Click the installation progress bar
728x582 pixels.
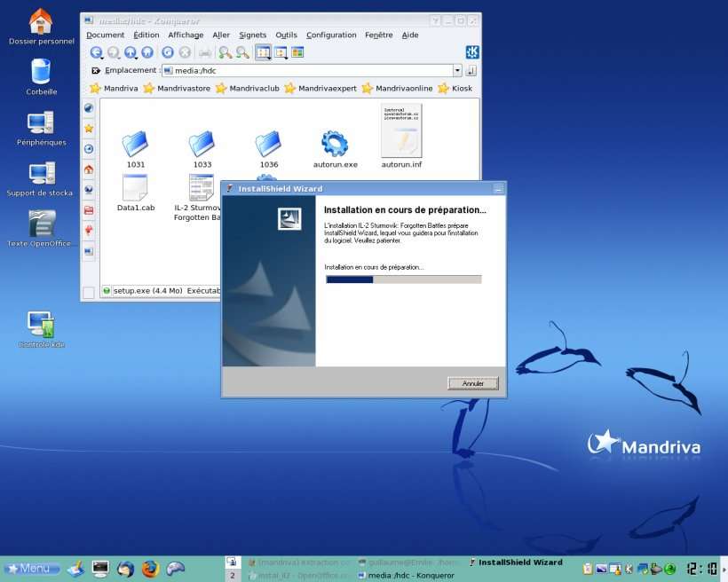pos(403,279)
